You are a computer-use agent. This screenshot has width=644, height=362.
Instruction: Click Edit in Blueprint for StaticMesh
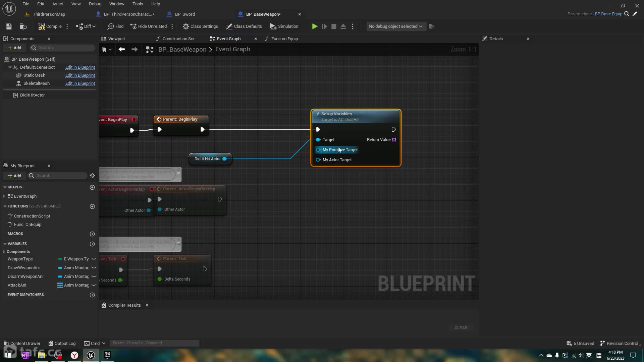80,75
